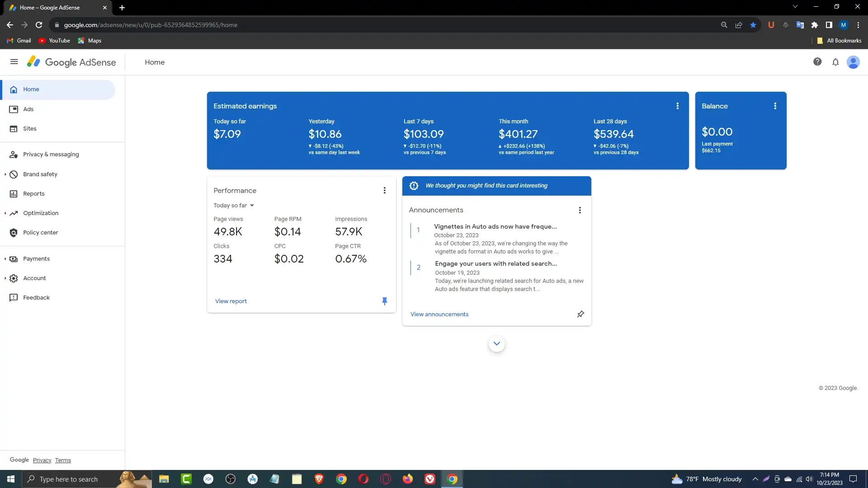The height and width of the screenshot is (488, 868).
Task: Open the Today so far period dropdown
Action: [234, 206]
